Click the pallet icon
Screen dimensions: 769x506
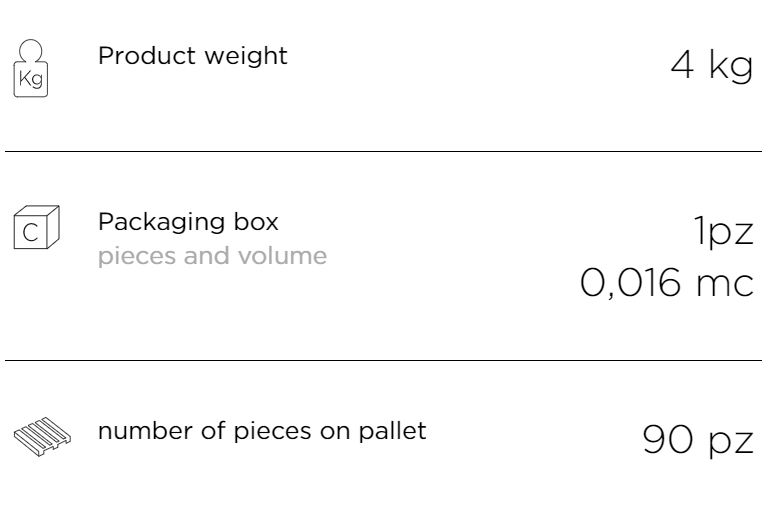tap(42, 436)
